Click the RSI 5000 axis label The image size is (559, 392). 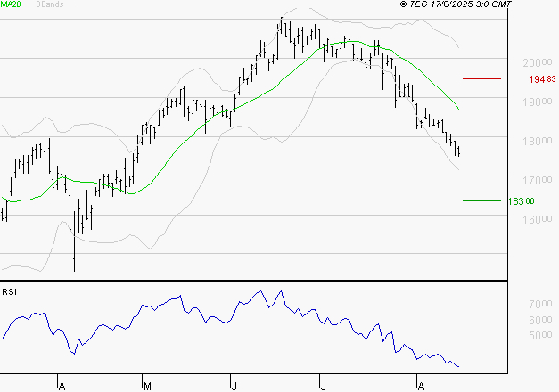click(534, 336)
